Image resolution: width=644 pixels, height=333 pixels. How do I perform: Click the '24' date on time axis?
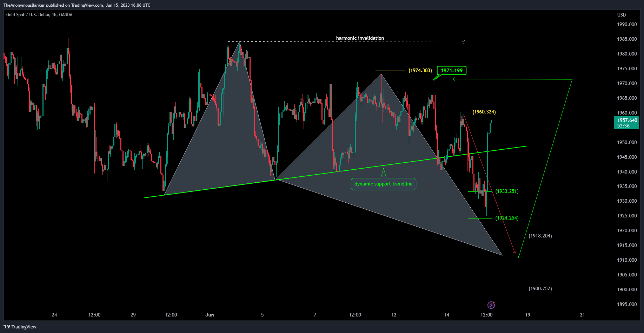(x=54, y=315)
